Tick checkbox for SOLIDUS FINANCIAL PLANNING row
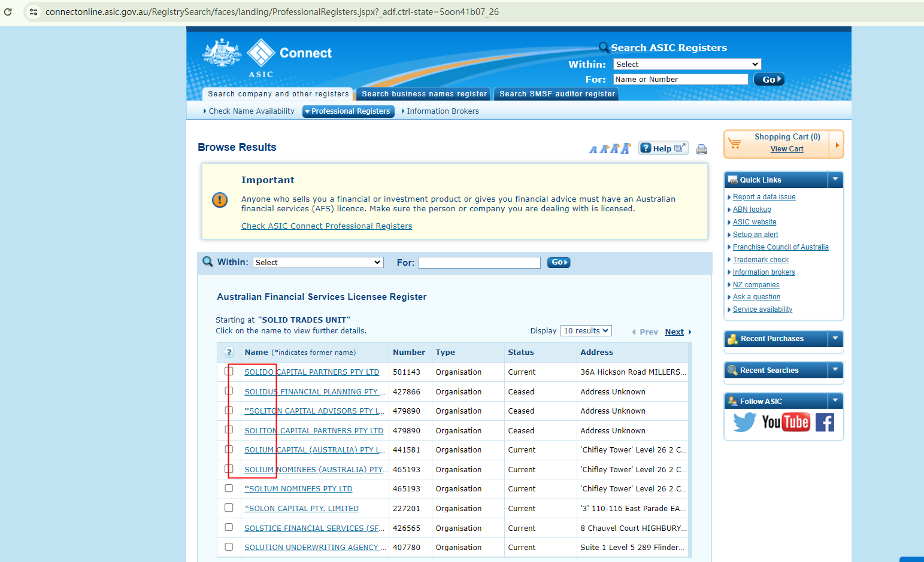Viewport: 924px width, 562px height. pyautogui.click(x=229, y=391)
